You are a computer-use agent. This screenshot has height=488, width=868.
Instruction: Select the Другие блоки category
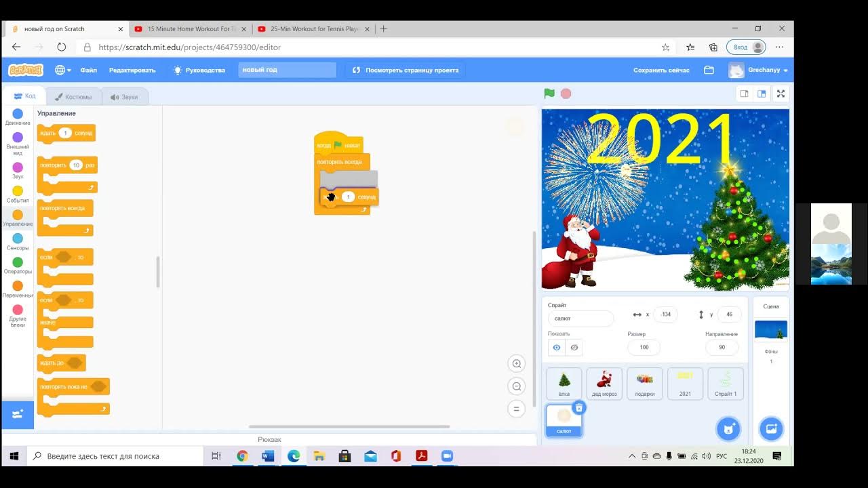click(18, 316)
